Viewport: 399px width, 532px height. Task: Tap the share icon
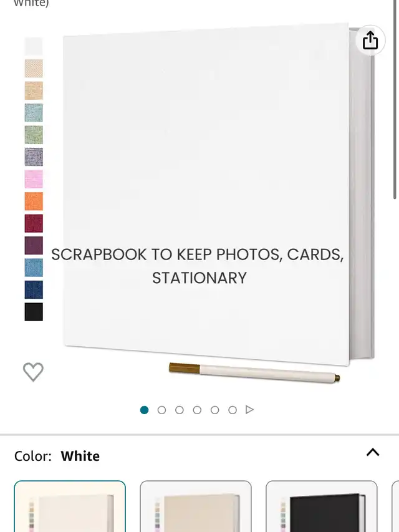pyautogui.click(x=370, y=41)
